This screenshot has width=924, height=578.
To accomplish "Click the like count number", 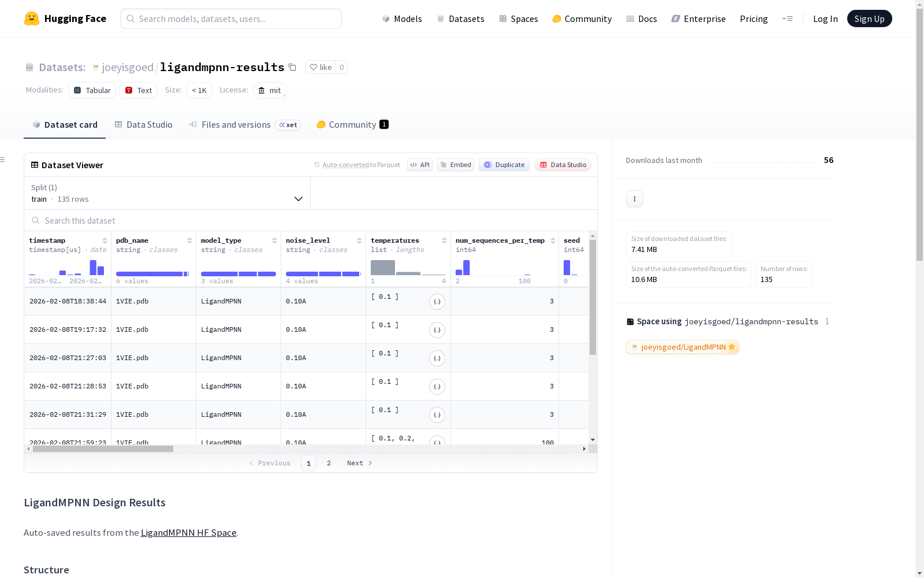I will 342,68.
